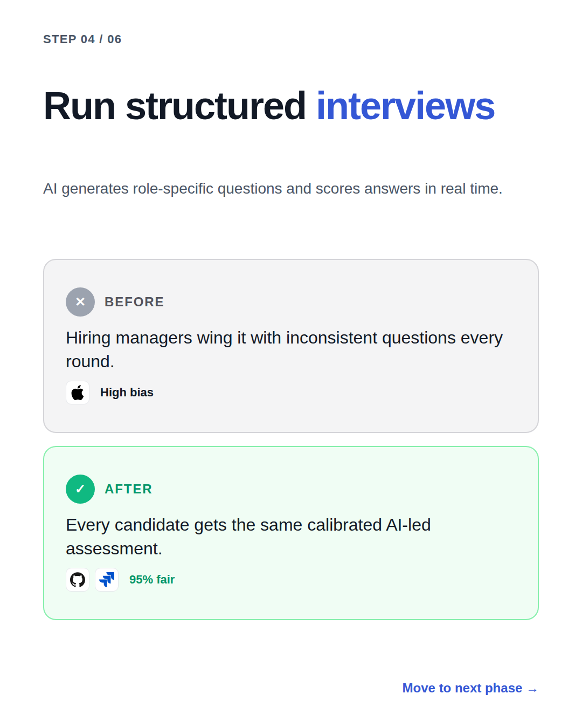Click the High bias label
This screenshot has width=582, height=728.
tap(127, 393)
